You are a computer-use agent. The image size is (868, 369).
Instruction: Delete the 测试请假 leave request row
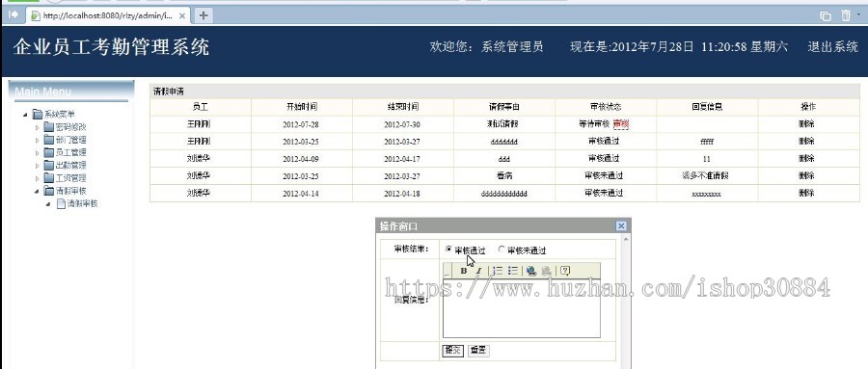[x=806, y=124]
